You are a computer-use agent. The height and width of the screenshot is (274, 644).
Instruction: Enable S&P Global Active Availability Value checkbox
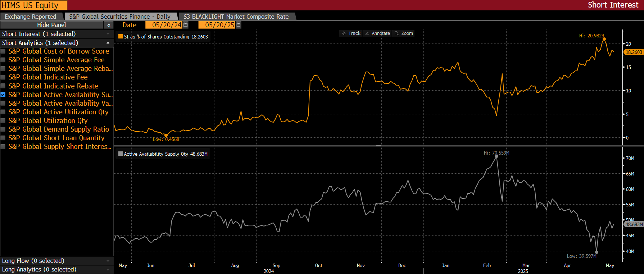pos(3,104)
